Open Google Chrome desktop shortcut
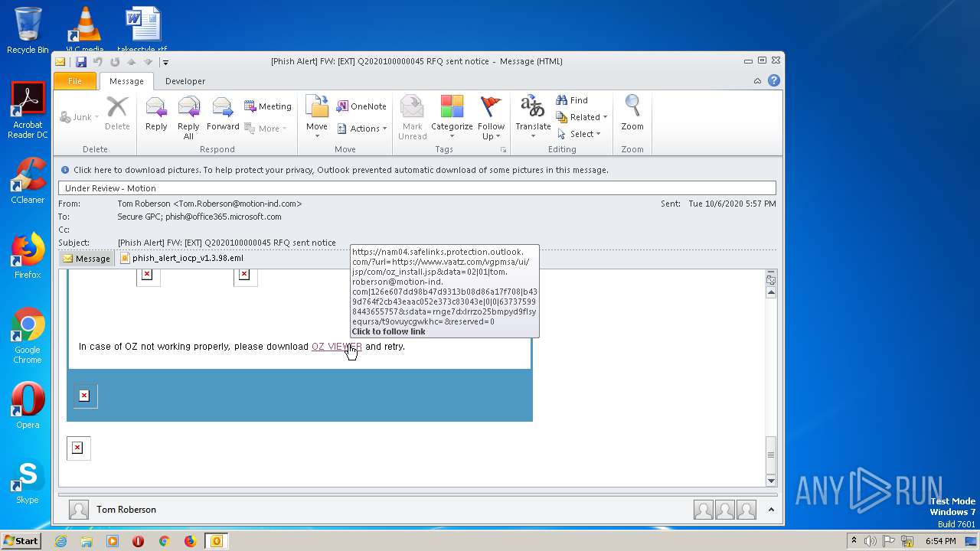The image size is (980, 551). click(x=28, y=337)
